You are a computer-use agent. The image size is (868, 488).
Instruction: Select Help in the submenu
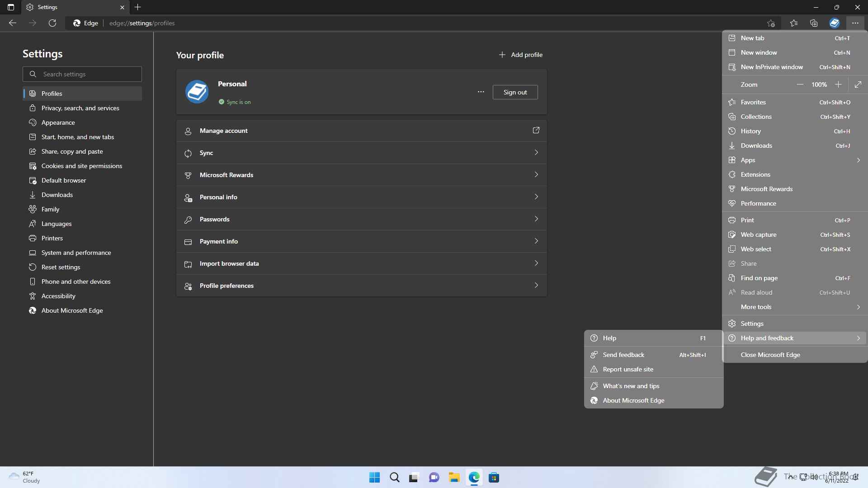[x=654, y=338]
